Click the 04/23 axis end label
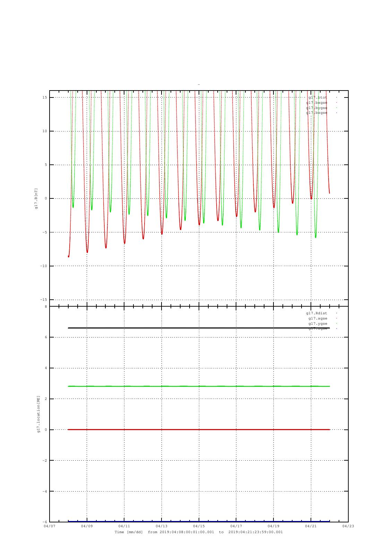The height and width of the screenshot is (555, 392). [x=348, y=526]
